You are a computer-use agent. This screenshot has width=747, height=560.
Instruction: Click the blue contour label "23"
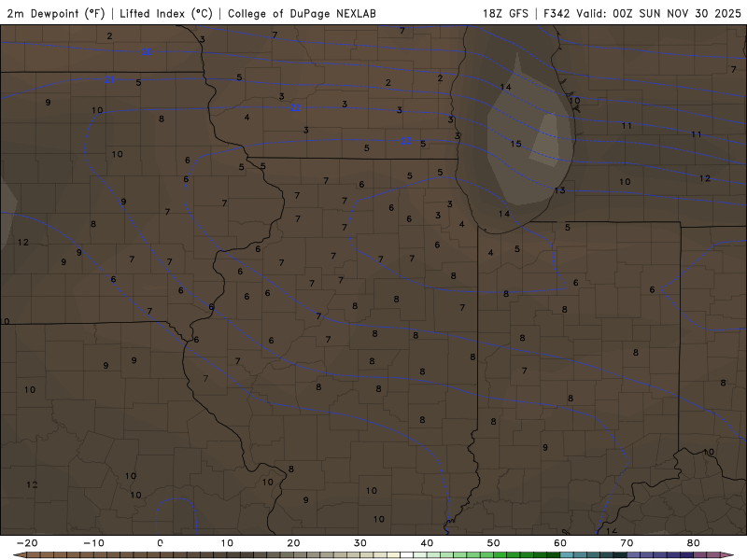[406, 141]
